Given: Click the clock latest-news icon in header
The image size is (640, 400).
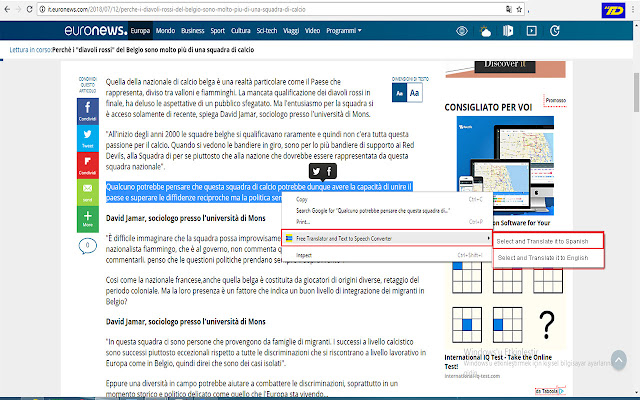Looking at the screenshot, I should [x=554, y=31].
